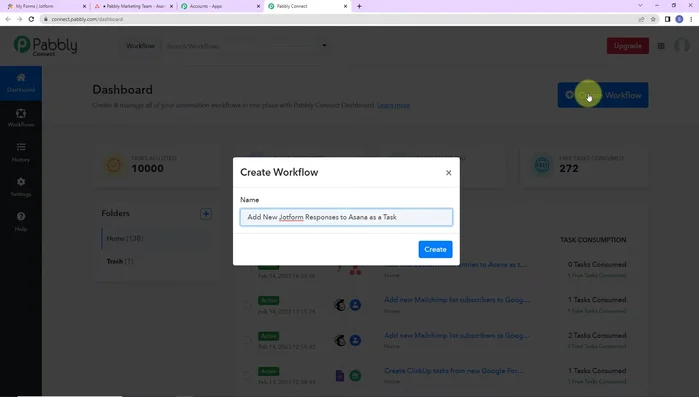Click the Chrome profile icon in toolbar

coord(679,19)
